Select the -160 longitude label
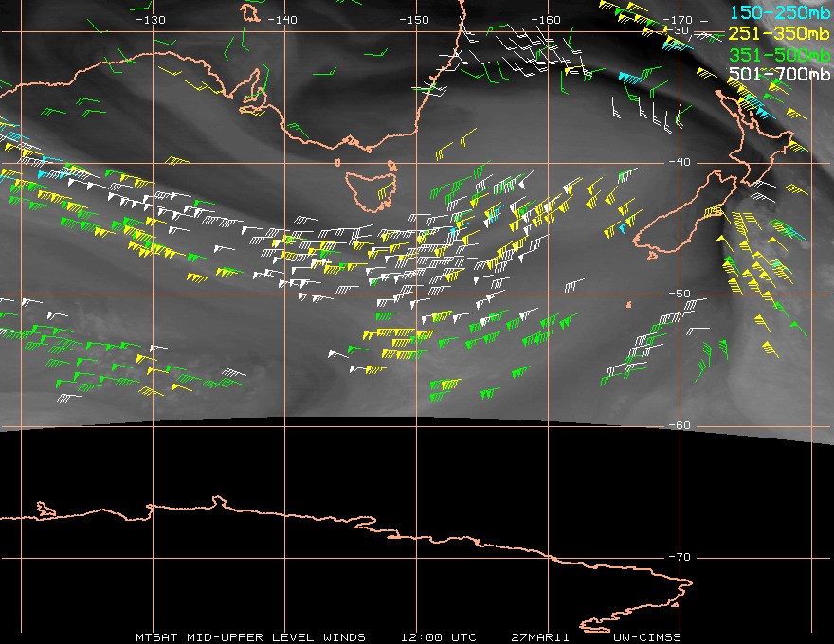834x644 pixels. pyautogui.click(x=546, y=20)
